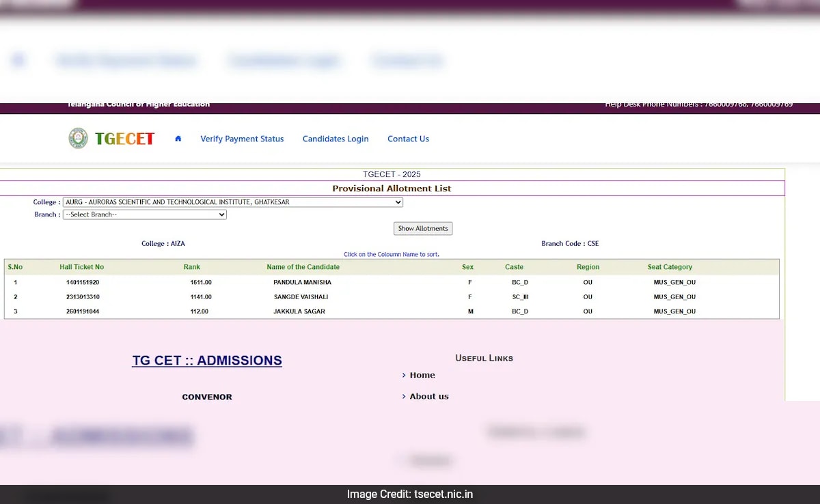The width and height of the screenshot is (820, 504).
Task: Open the Home useful link
Action: pyautogui.click(x=422, y=375)
